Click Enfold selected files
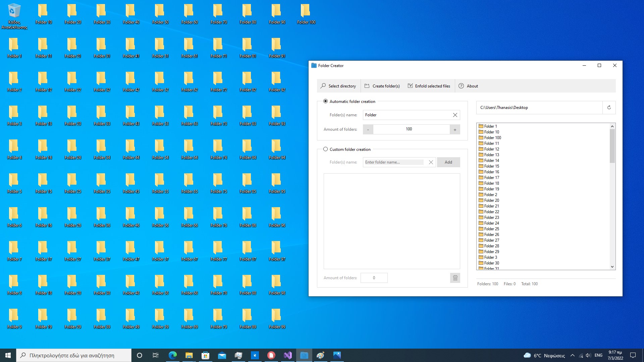The width and height of the screenshot is (644, 362). [x=429, y=86]
